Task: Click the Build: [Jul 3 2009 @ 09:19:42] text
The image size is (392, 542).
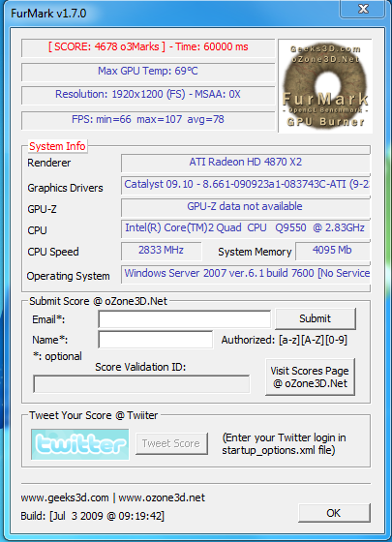Action: (x=93, y=516)
